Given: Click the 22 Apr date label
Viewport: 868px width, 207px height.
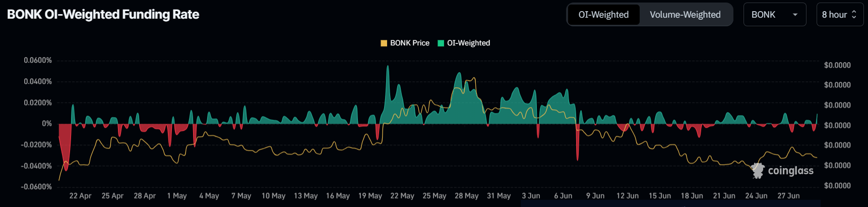Looking at the screenshot, I should click(x=80, y=196).
